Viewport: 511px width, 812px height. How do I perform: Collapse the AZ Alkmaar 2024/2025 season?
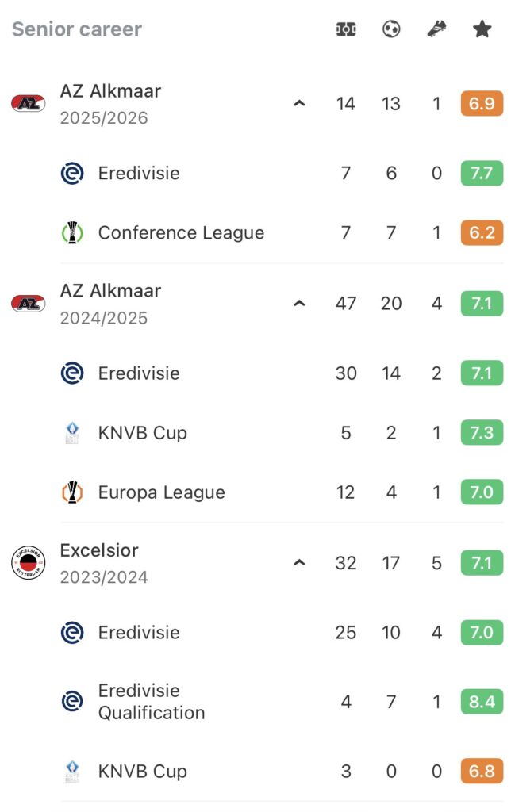click(299, 304)
